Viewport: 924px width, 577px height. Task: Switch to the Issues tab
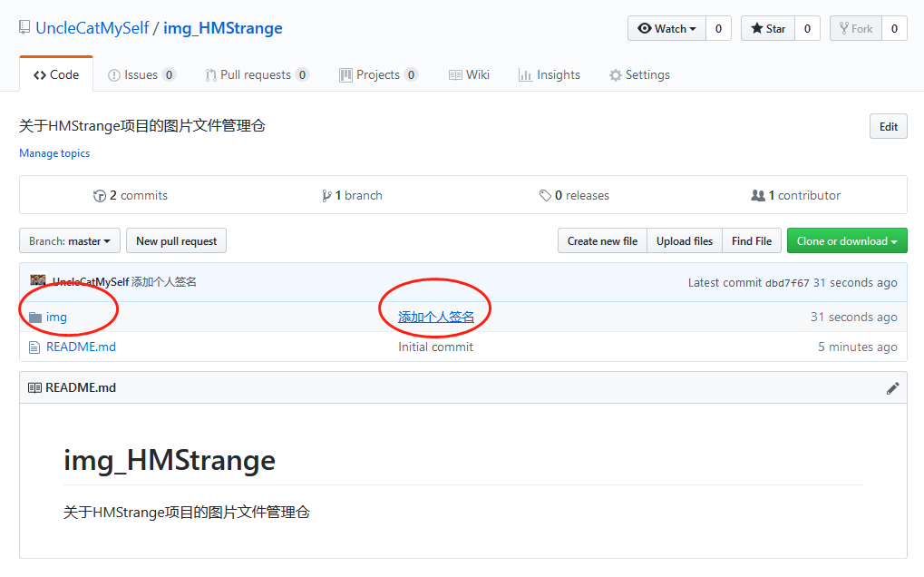pos(141,75)
